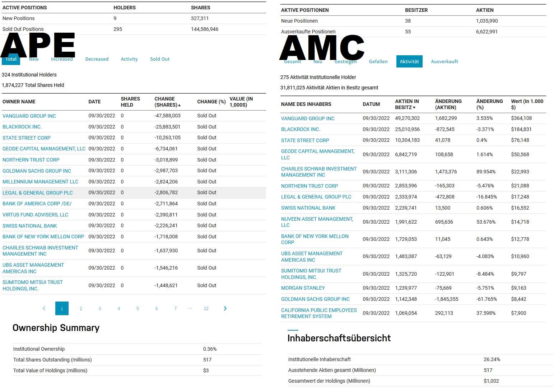Open GEODE CAPITAL MANAGEMENT, LLC in AMC table
Viewport: 554px width, 392px height.
tap(318, 154)
